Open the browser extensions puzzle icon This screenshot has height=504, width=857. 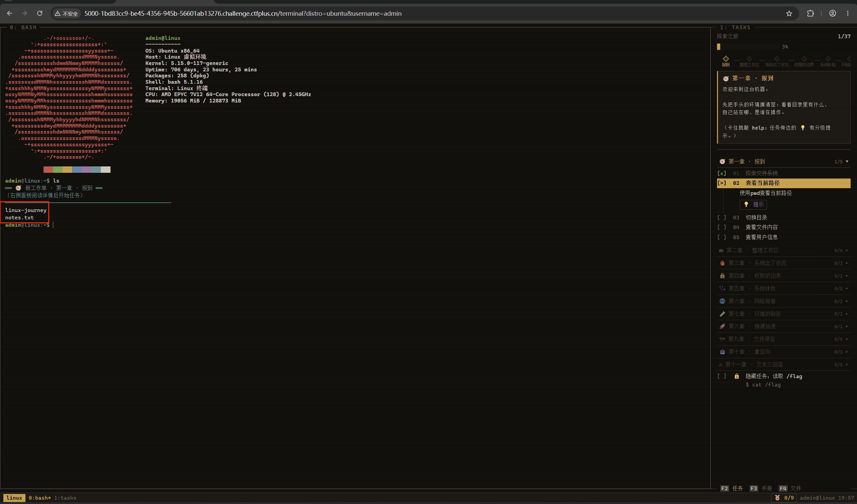point(810,13)
